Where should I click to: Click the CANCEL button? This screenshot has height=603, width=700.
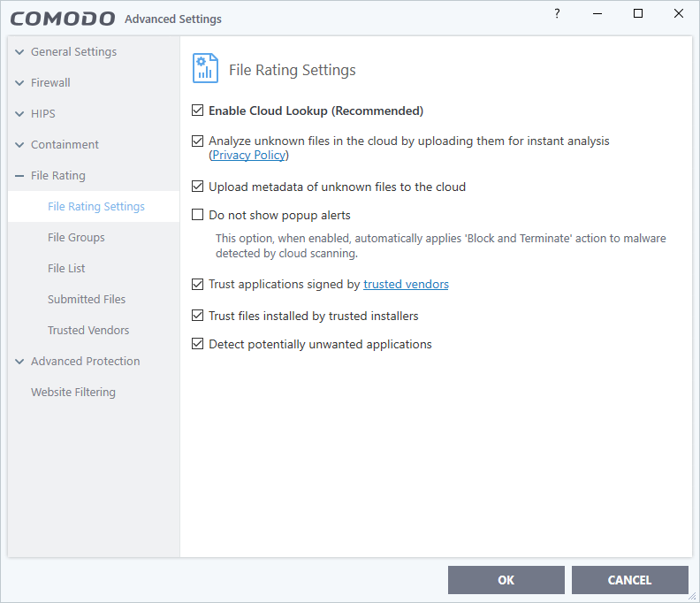tap(630, 580)
